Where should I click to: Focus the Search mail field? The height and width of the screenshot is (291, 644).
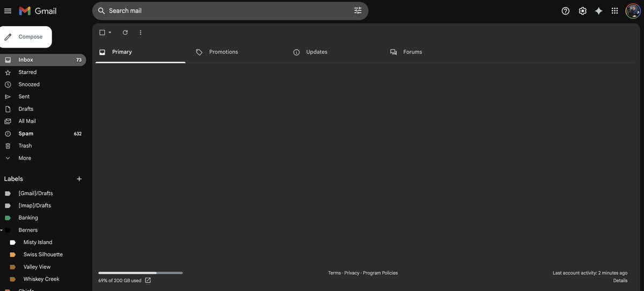230,11
